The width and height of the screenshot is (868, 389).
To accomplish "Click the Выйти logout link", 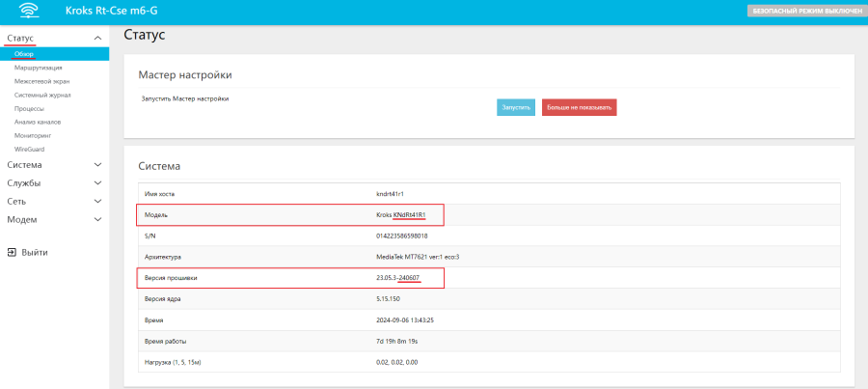I will 35,252.
